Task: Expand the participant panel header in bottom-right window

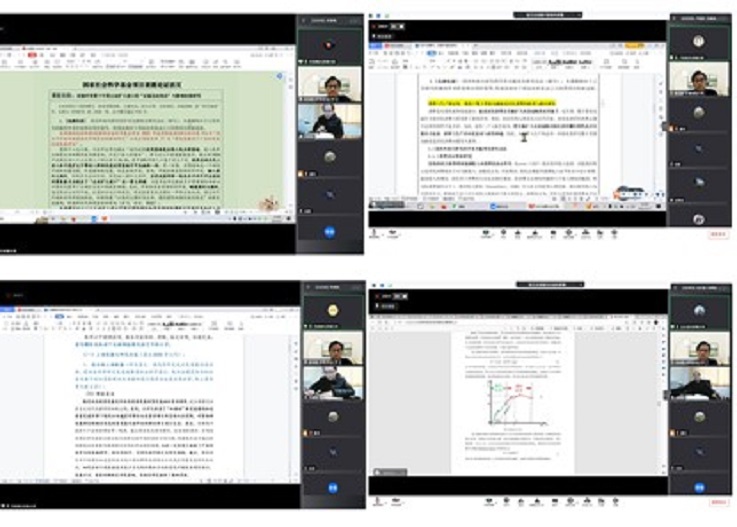Action: pos(699,290)
